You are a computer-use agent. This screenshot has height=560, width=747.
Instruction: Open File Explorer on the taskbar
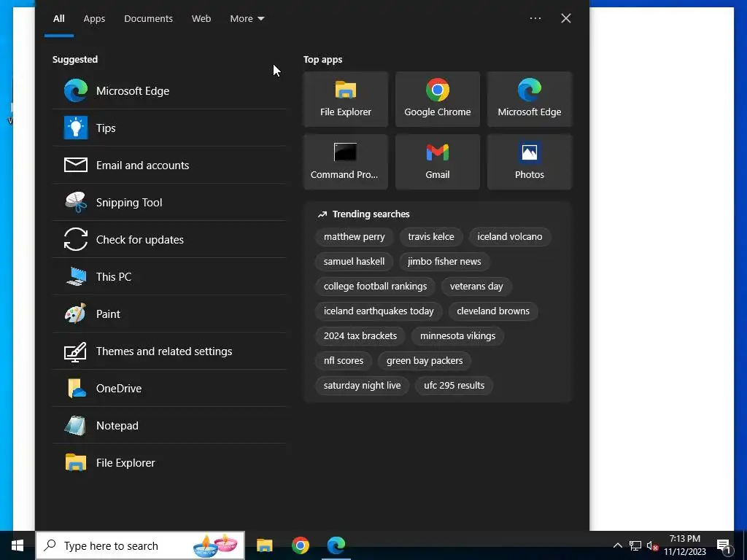tap(264, 545)
